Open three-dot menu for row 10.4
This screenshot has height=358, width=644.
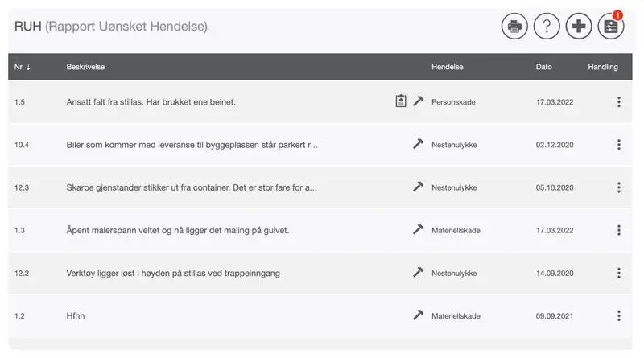point(618,145)
